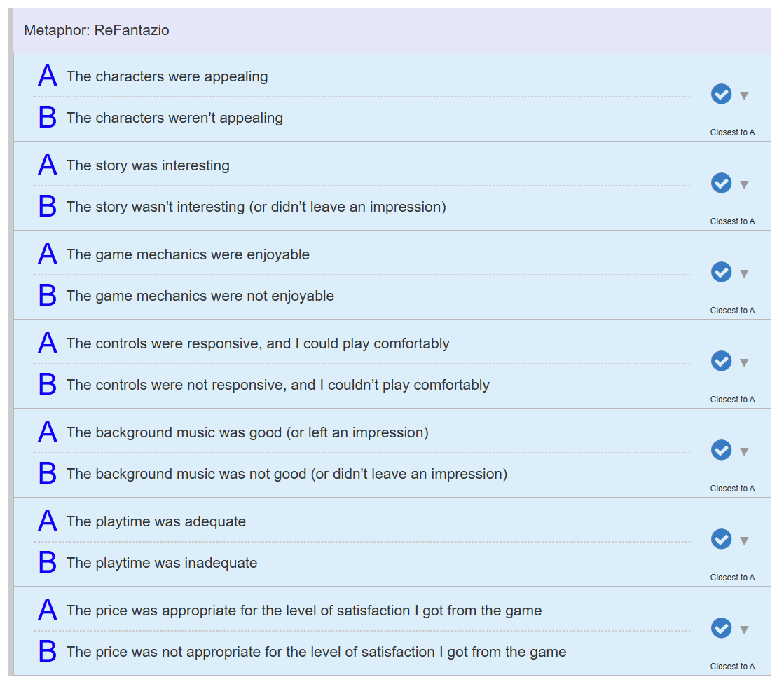Open dropdown arrow for playtime question
This screenshot has height=682, width=784.
click(744, 541)
